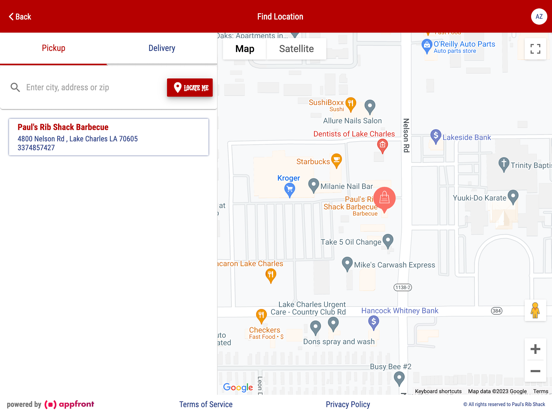Open the Terms of Service link
This screenshot has height=414, width=552.
(x=206, y=404)
